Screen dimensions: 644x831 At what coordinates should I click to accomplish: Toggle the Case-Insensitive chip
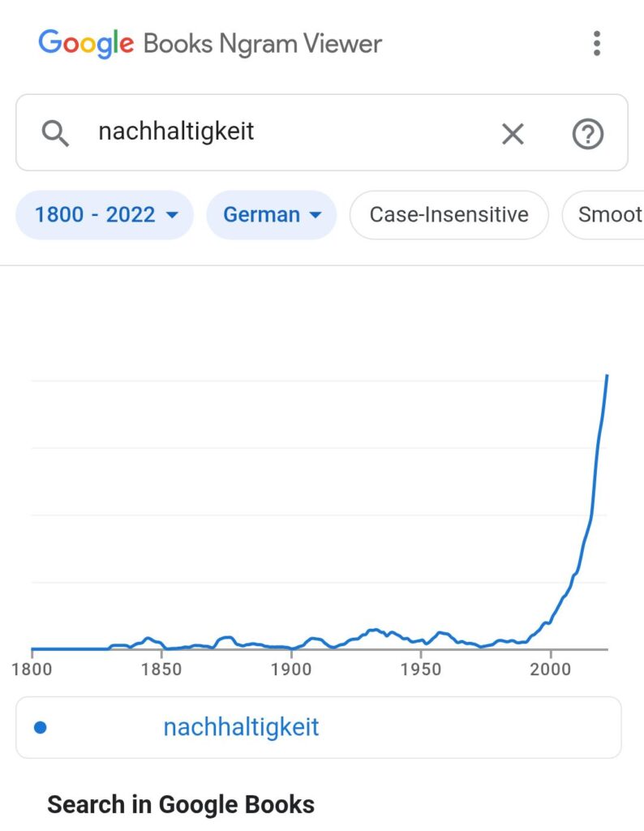(449, 215)
